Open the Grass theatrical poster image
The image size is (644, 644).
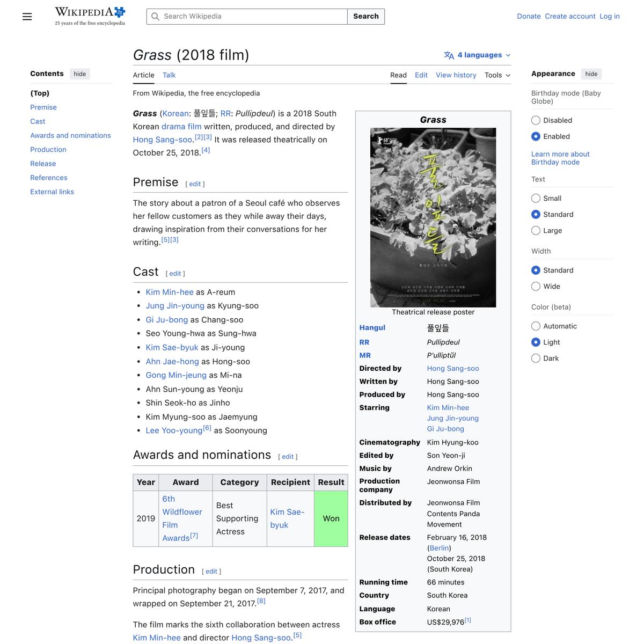pos(433,217)
